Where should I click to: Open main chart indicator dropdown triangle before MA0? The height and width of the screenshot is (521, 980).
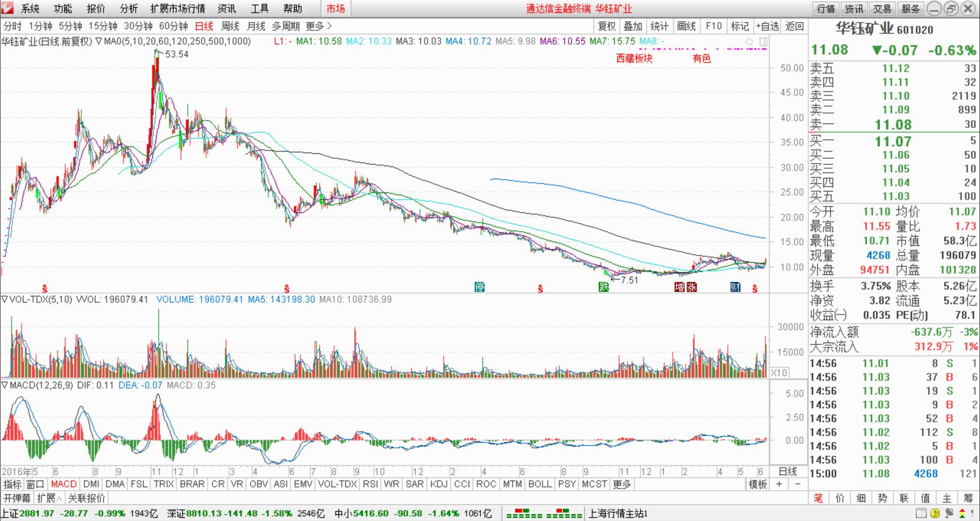tap(99, 41)
